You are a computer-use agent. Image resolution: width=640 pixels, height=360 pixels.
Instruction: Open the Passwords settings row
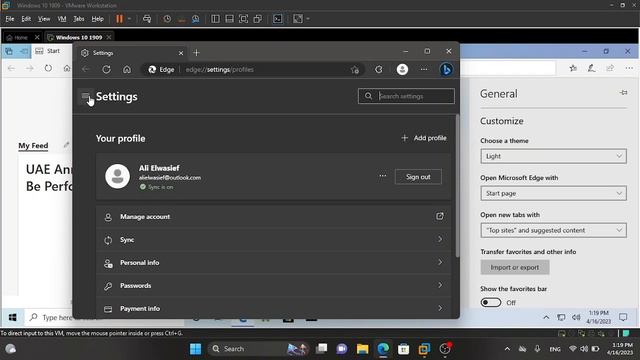[273, 285]
